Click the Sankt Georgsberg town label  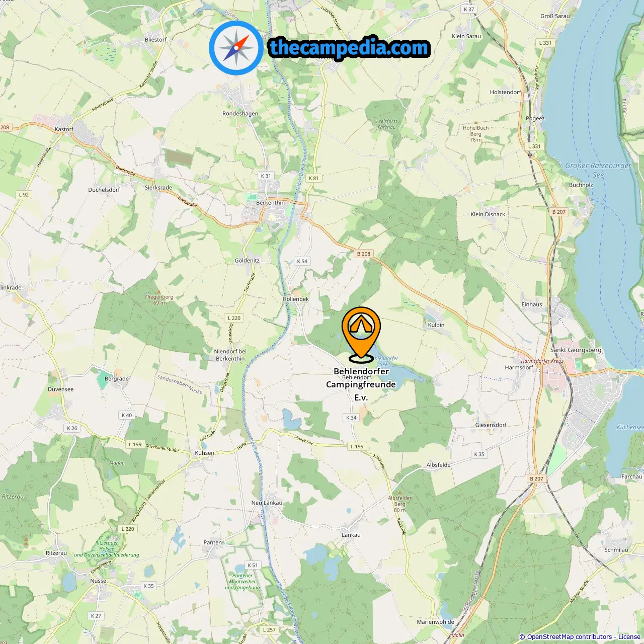pyautogui.click(x=576, y=350)
